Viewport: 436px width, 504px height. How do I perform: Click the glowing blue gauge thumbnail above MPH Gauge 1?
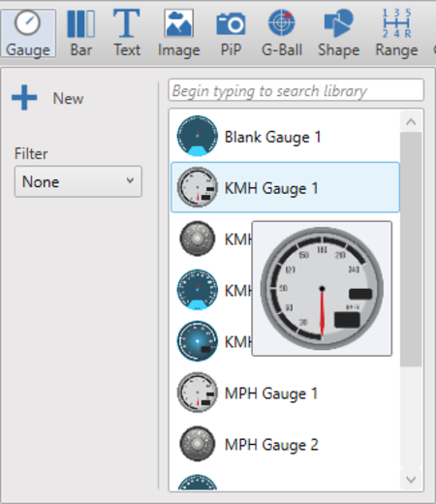(x=198, y=341)
